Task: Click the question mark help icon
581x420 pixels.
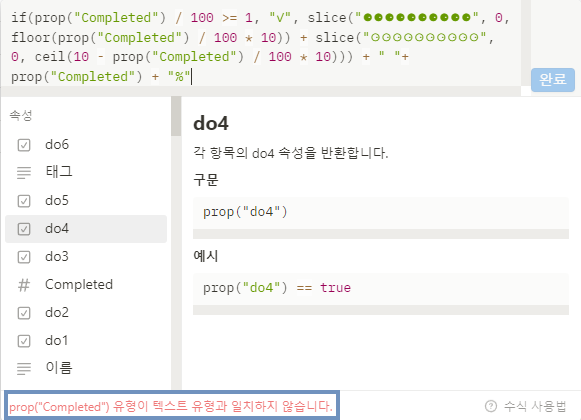Action: [491, 406]
